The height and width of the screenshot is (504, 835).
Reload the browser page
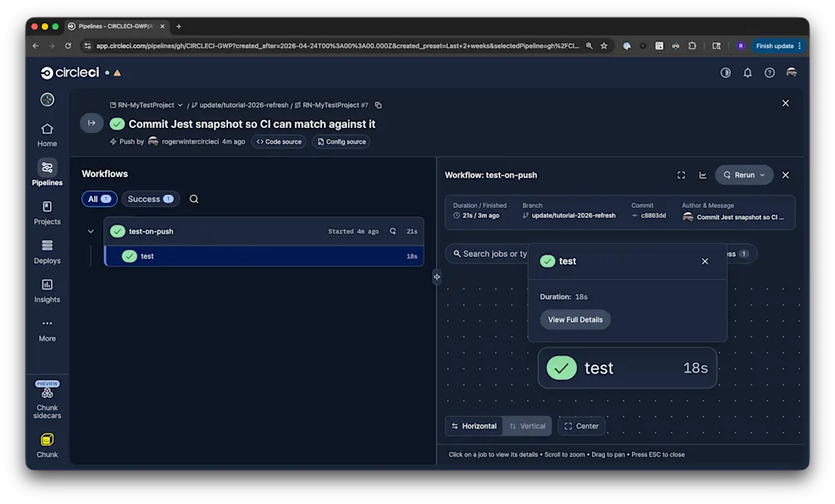(x=68, y=46)
